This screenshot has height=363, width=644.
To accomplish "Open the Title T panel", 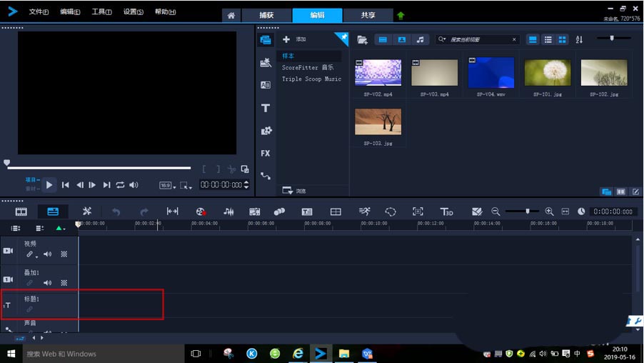I will point(266,108).
